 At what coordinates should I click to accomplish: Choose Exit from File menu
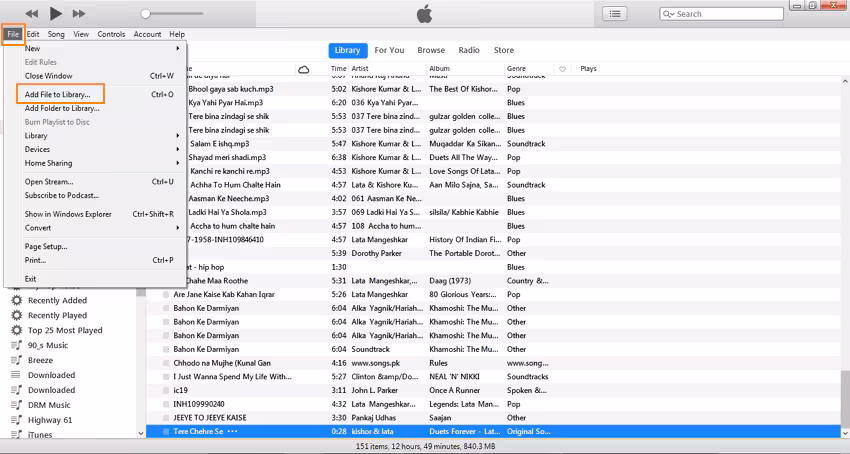tap(95, 279)
